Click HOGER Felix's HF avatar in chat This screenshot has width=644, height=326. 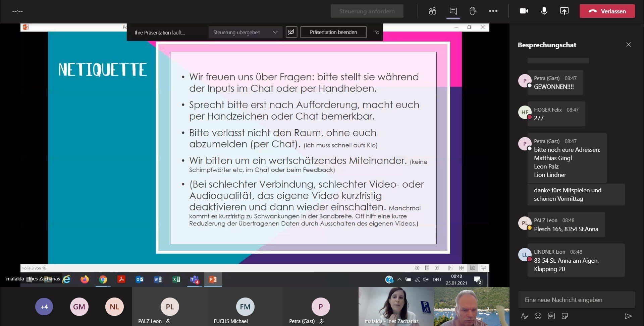point(525,112)
